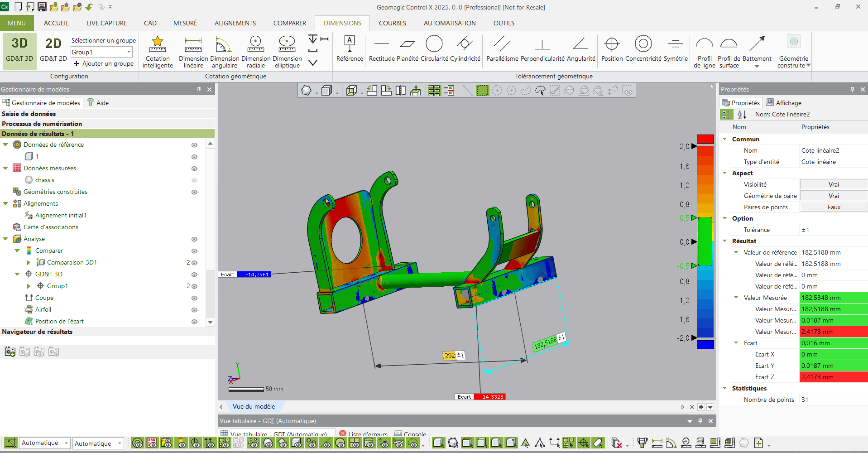Apply Profil de surface tolerance
This screenshot has width=868, height=453.
point(729,52)
